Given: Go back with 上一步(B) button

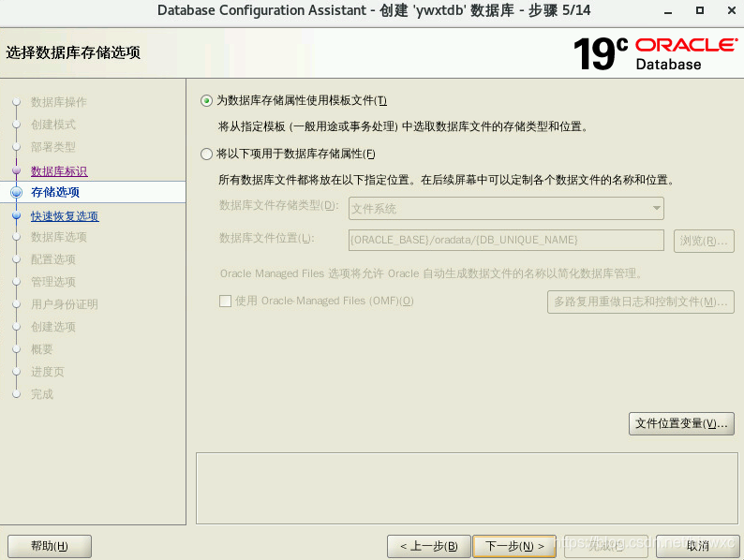Looking at the screenshot, I should click(429, 546).
